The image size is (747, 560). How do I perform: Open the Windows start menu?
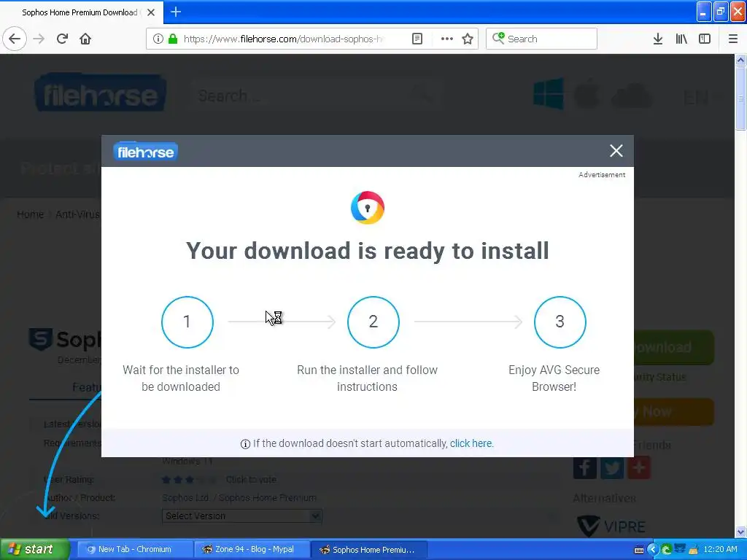pos(35,549)
